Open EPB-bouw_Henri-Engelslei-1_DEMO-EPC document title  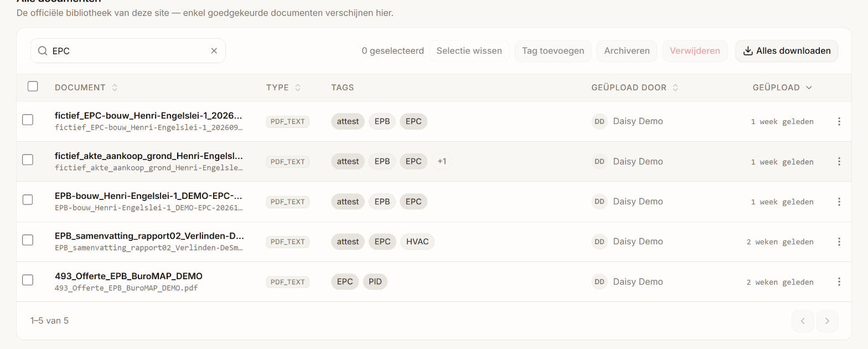pos(149,196)
